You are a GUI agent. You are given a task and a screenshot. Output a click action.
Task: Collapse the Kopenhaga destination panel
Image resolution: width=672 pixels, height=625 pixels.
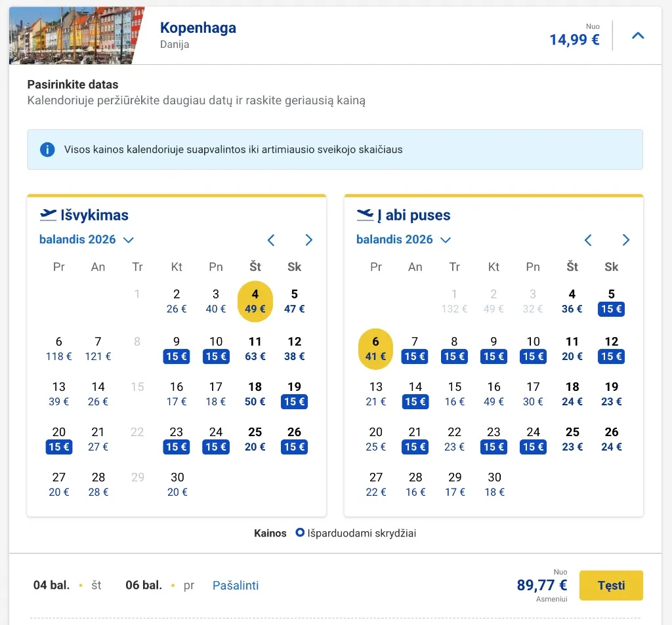tap(637, 36)
